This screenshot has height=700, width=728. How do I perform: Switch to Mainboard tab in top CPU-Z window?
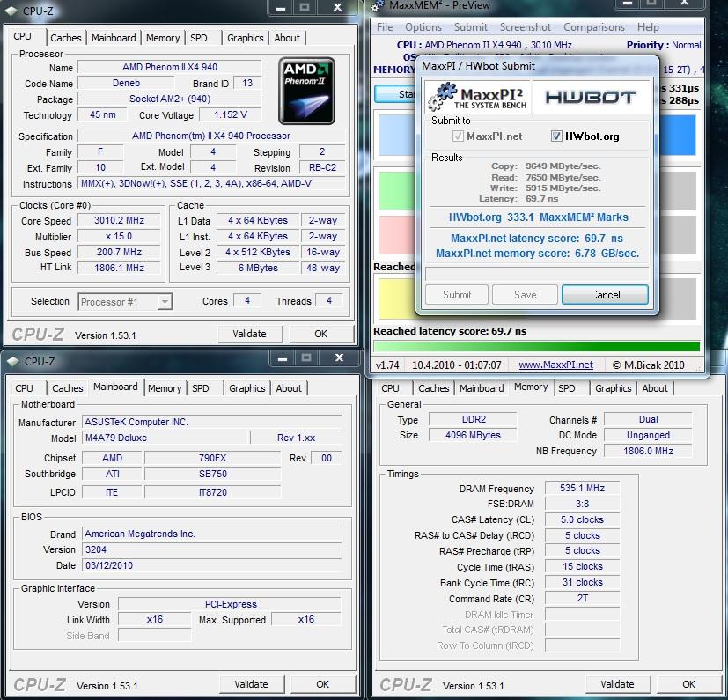[x=114, y=38]
